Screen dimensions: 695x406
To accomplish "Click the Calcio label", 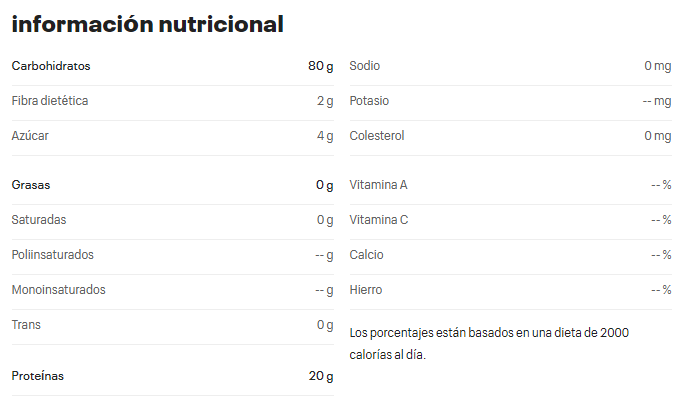I will [366, 255].
